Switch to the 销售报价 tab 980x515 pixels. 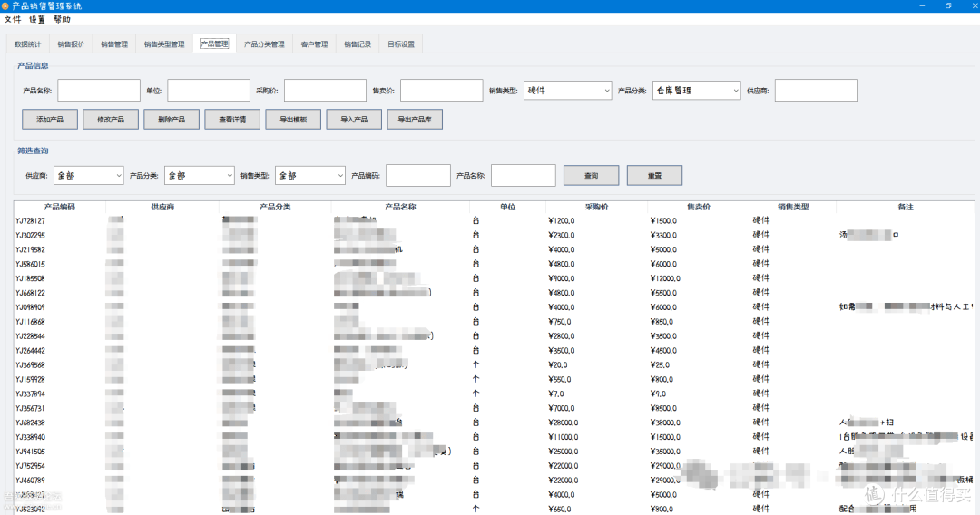71,44
